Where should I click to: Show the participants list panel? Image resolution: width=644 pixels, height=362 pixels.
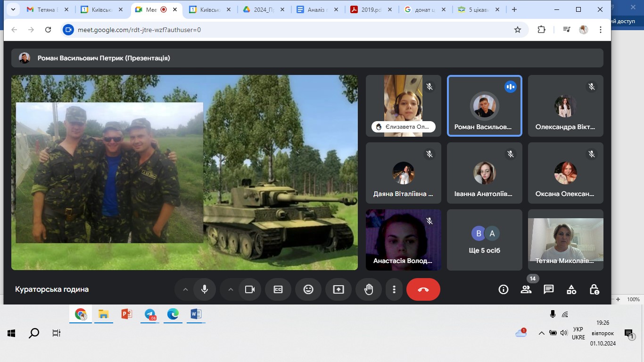(526, 289)
